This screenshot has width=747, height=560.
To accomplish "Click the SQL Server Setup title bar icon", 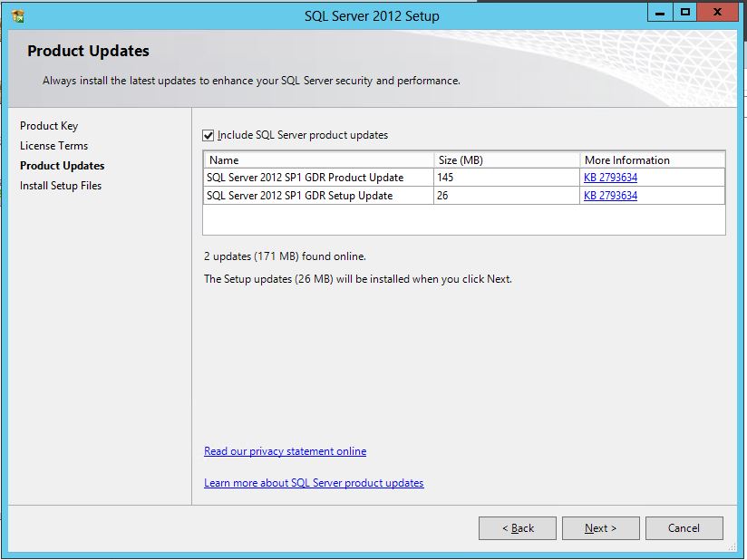I will pyautogui.click(x=17, y=16).
